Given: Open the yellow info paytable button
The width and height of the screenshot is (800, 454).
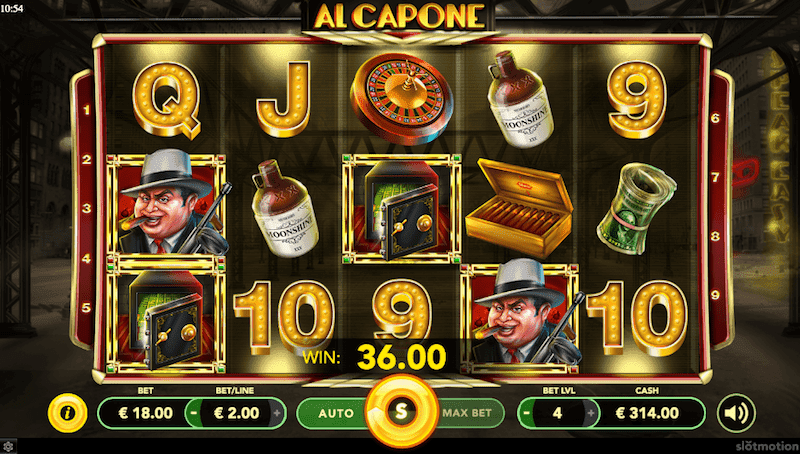Looking at the screenshot, I should point(67,413).
